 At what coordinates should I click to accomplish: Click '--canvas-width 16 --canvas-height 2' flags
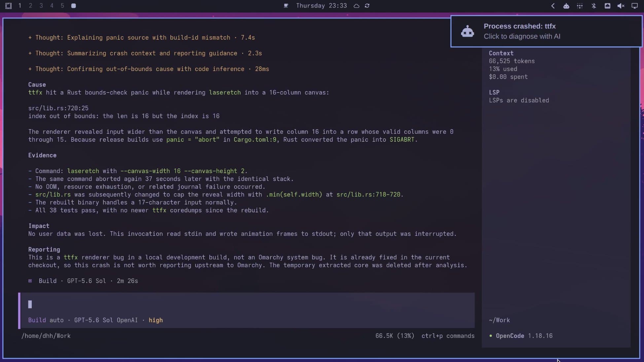[x=182, y=171]
